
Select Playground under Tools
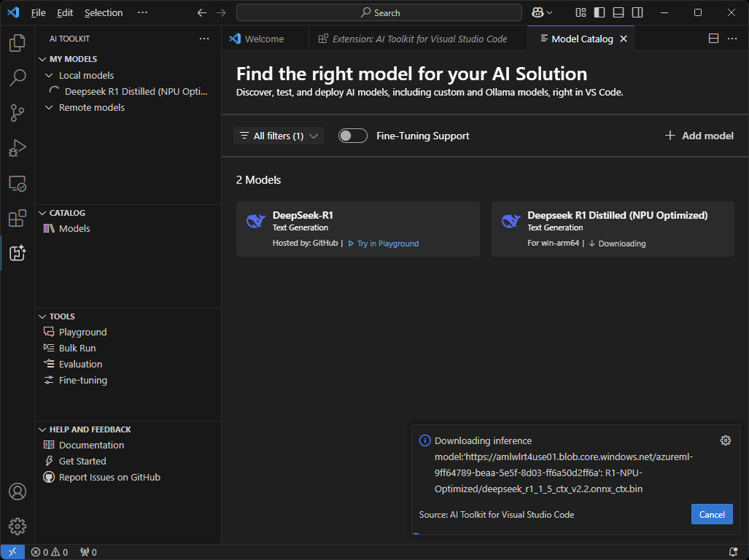click(x=82, y=332)
